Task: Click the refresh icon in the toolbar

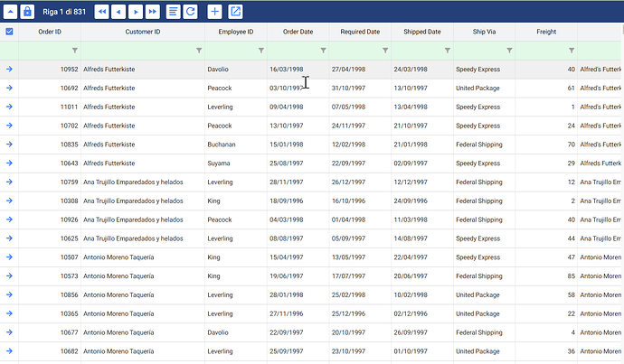Action: coord(190,12)
